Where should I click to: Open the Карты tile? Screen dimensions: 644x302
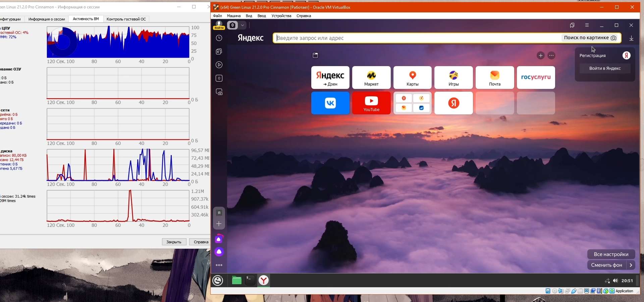(x=413, y=78)
